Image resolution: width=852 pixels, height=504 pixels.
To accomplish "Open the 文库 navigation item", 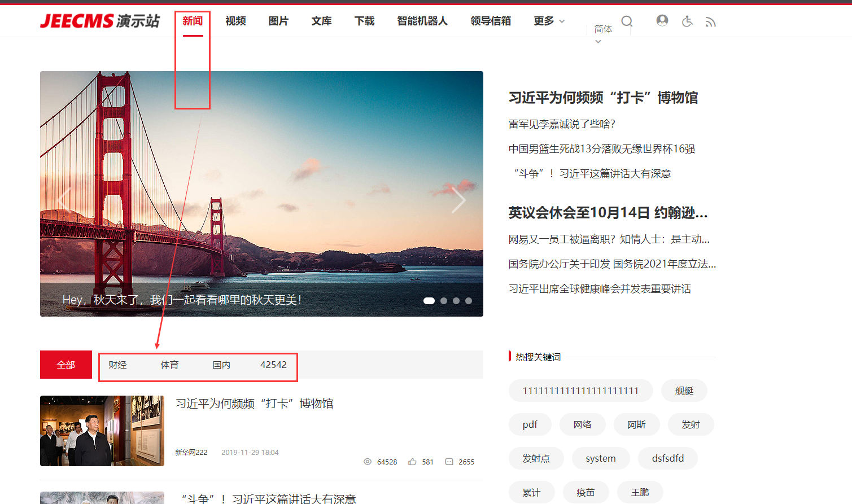I will [x=321, y=21].
